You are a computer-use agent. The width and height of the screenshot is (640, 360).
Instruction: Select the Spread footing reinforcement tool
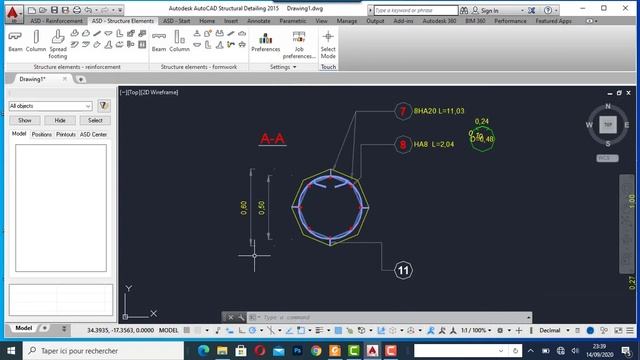click(x=58, y=44)
